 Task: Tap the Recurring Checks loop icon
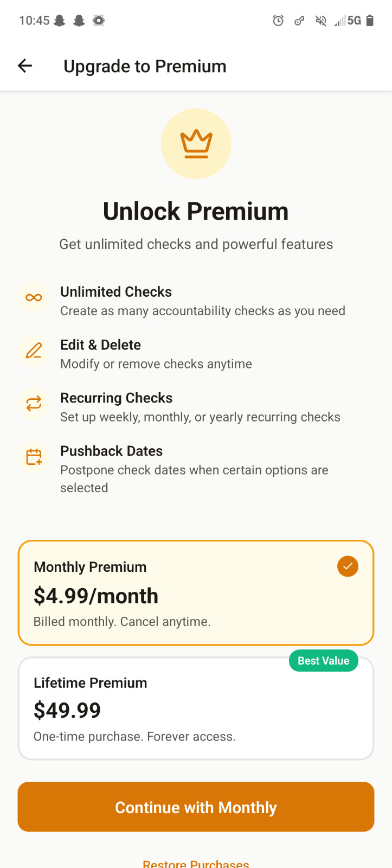click(34, 404)
